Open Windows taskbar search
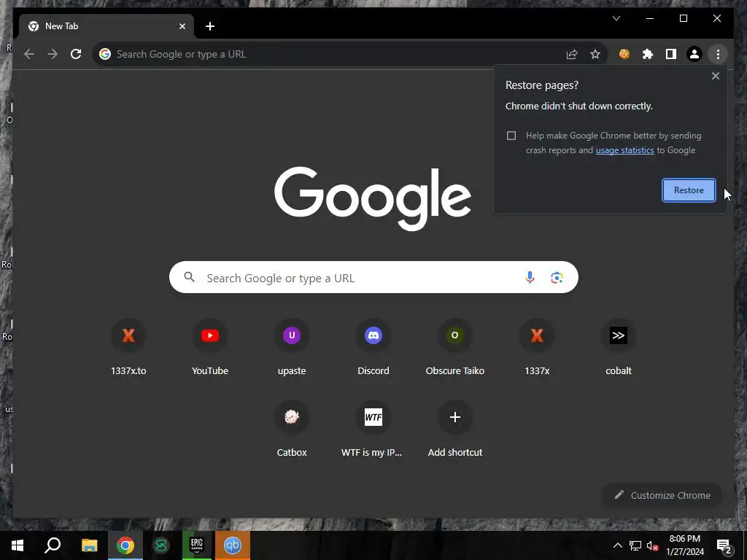Image resolution: width=747 pixels, height=560 pixels. [x=53, y=545]
